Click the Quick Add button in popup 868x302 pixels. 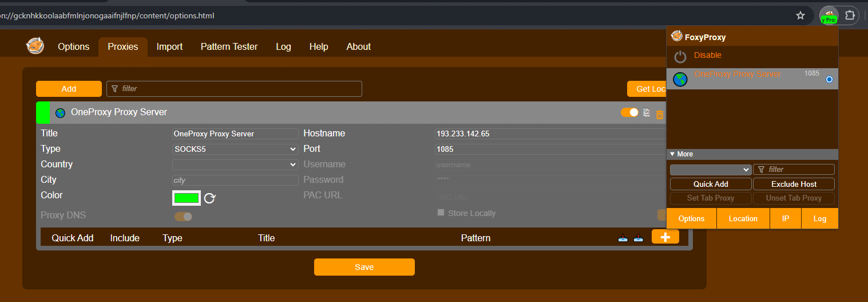pos(711,184)
